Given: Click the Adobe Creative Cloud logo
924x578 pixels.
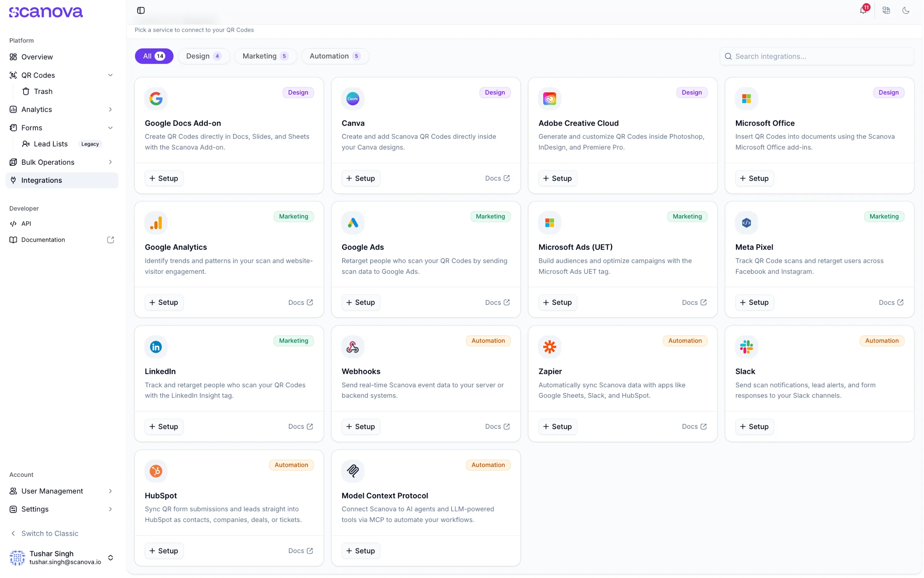Looking at the screenshot, I should pos(549,99).
